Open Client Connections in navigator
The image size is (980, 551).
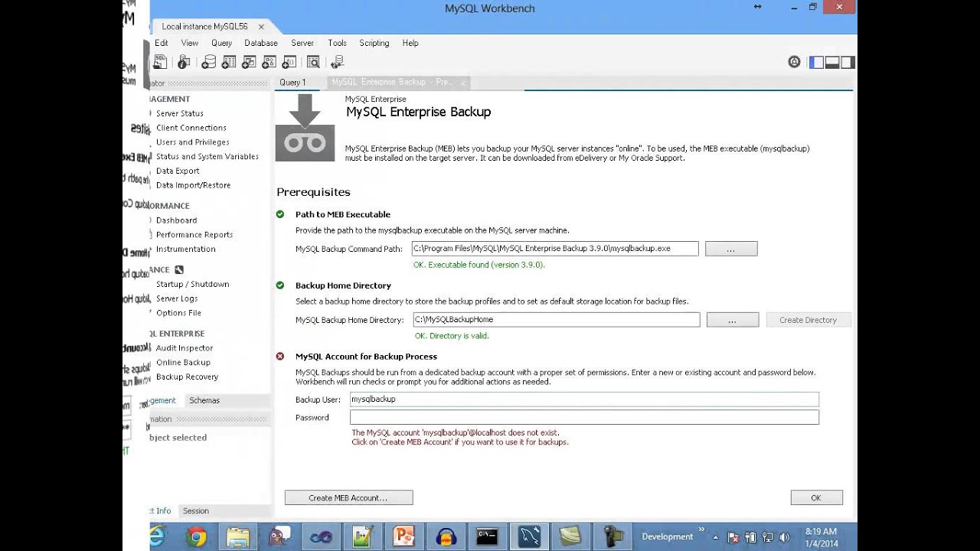click(x=191, y=128)
